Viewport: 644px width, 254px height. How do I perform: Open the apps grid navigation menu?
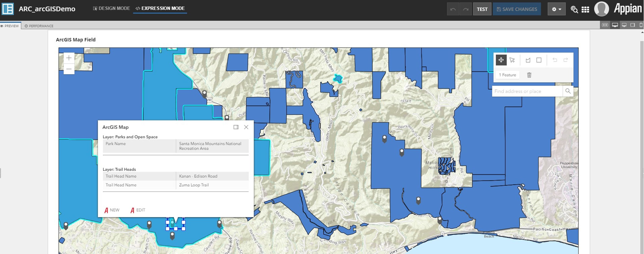(585, 10)
